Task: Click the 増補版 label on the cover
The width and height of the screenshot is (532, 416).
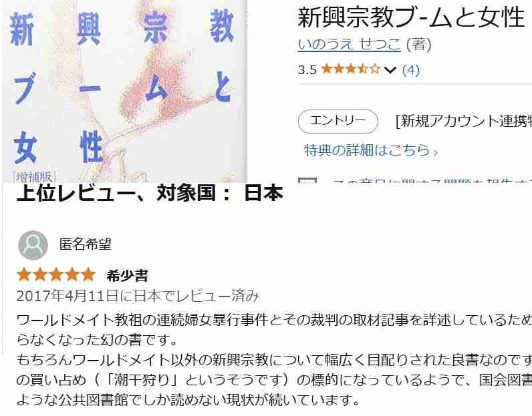Action: (34, 176)
